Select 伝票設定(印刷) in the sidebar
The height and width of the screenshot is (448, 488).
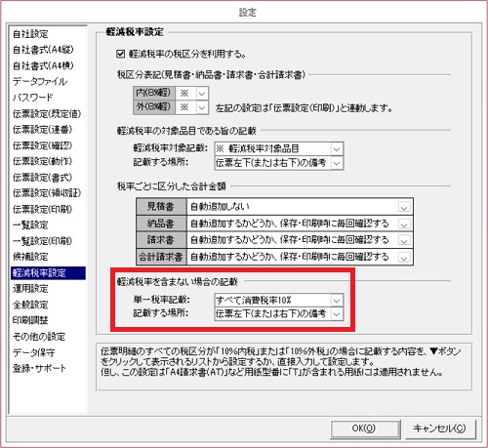click(x=42, y=209)
